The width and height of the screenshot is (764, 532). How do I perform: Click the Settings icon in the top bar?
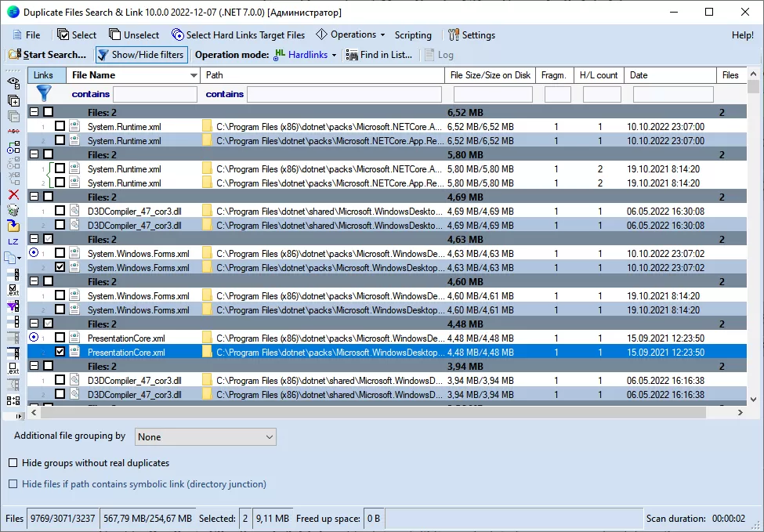[453, 34]
